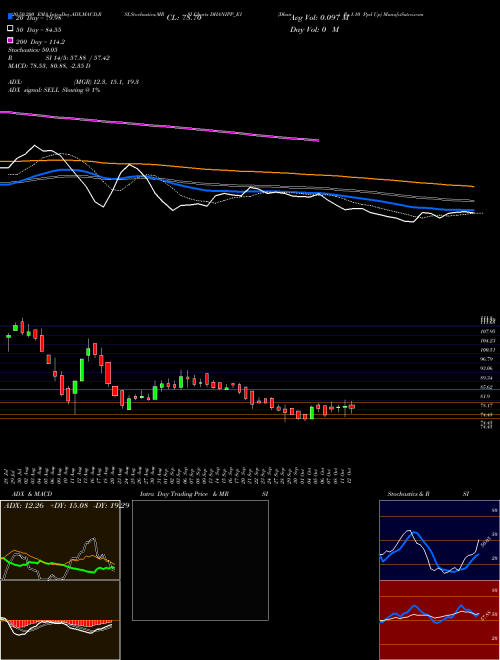Select the '20 Day = 79.98' label
500x660 pixels.
point(39,18)
